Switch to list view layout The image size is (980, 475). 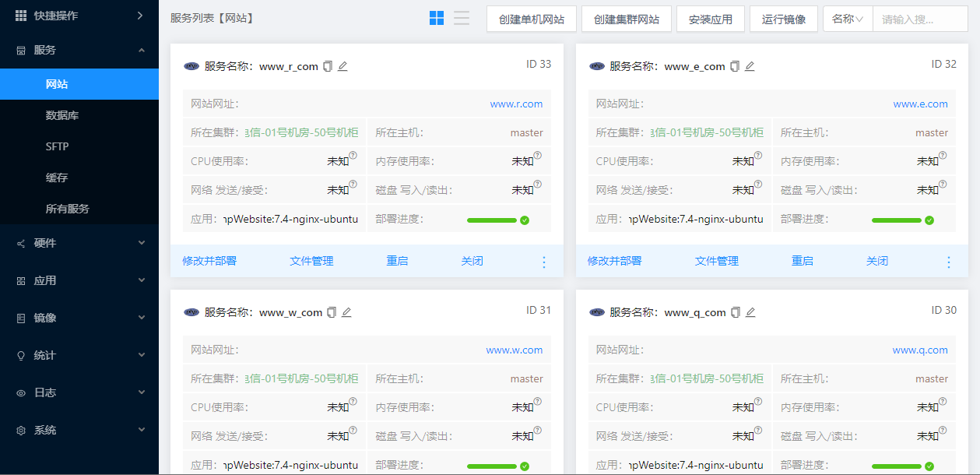462,18
